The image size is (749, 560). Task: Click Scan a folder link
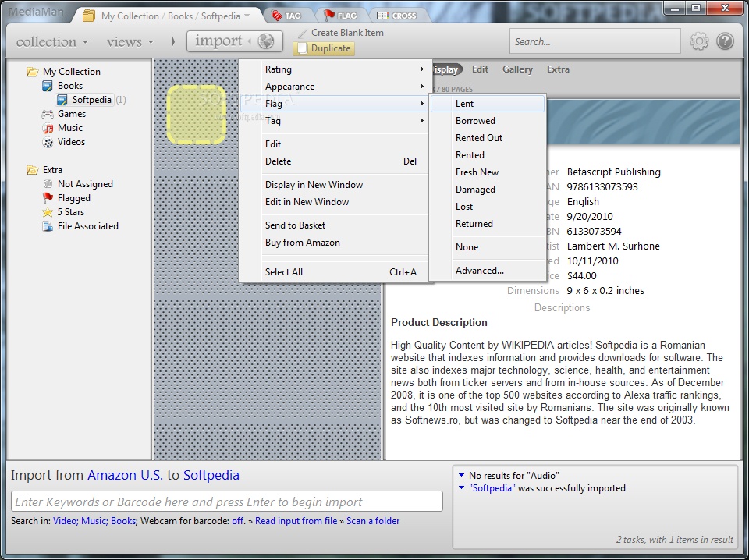click(373, 521)
